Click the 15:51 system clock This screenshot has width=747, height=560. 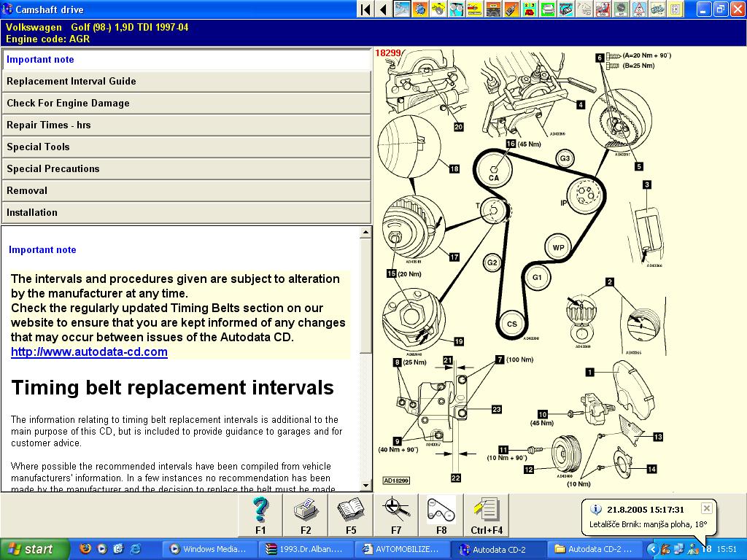(727, 549)
